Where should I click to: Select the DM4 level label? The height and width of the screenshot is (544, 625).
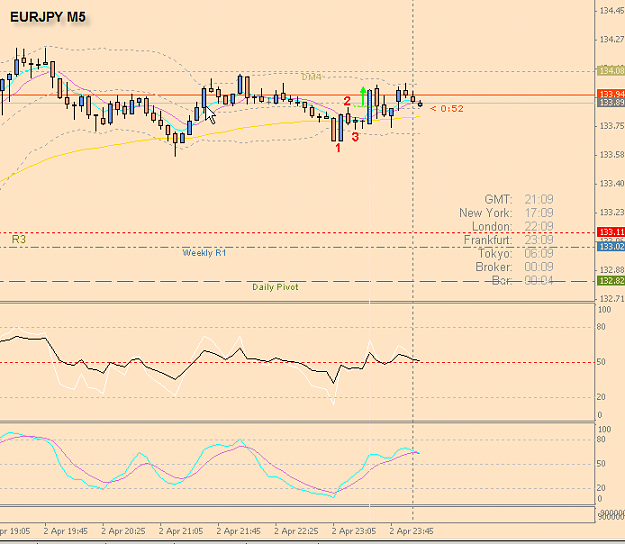click(x=311, y=77)
